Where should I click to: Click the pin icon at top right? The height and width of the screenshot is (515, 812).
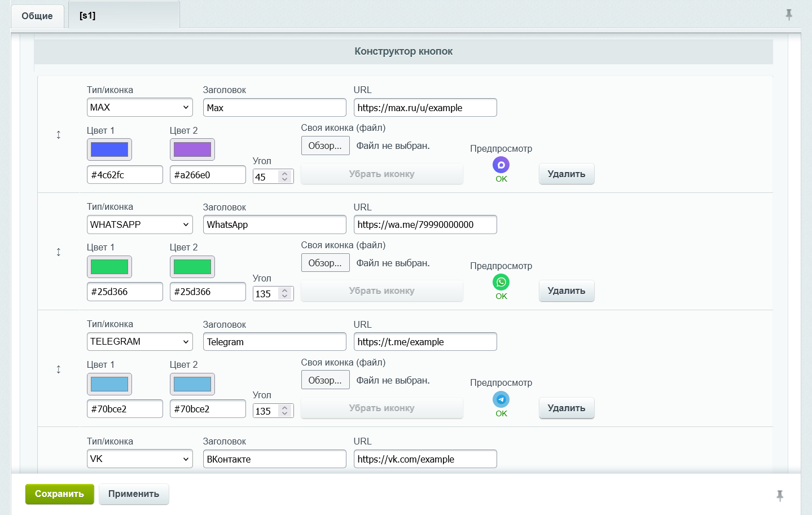point(789,15)
